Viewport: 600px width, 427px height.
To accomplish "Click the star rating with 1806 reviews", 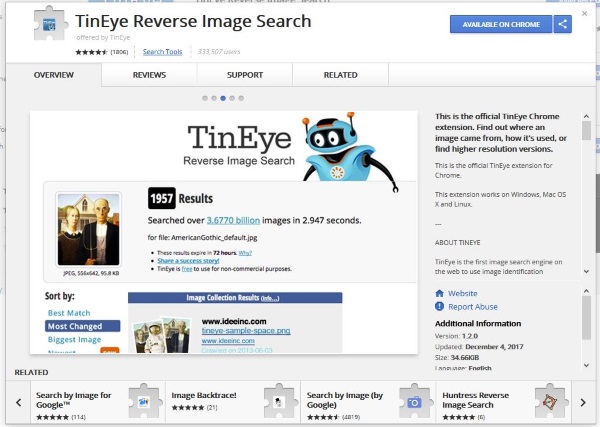I will pos(101,52).
